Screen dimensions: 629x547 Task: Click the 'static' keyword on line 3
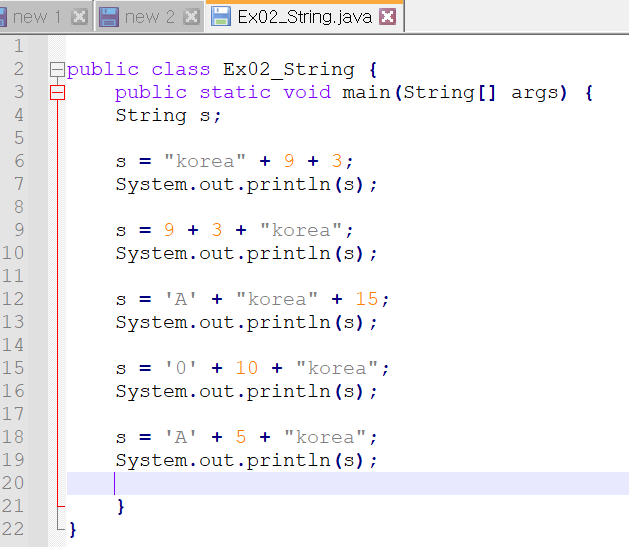pyautogui.click(x=235, y=93)
